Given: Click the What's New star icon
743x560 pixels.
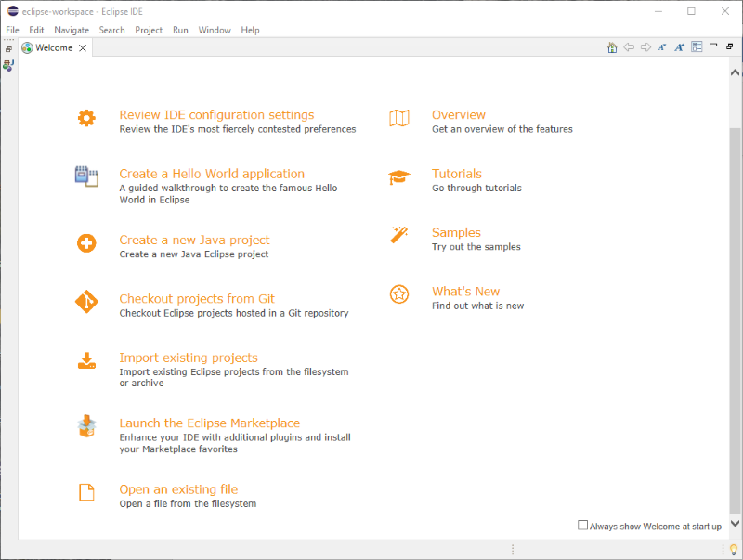Looking at the screenshot, I should pyautogui.click(x=399, y=294).
